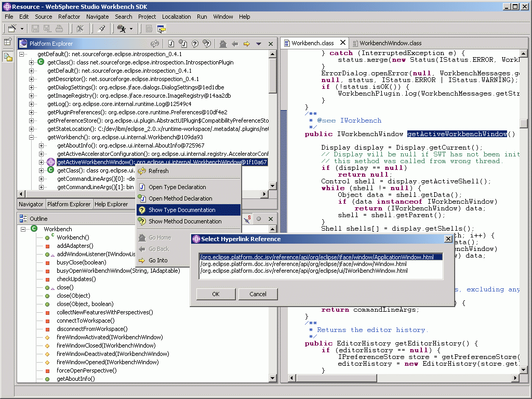This screenshot has height=399, width=532.
Task: Select checkUpdates() in the Outline
Action: [x=76, y=279]
